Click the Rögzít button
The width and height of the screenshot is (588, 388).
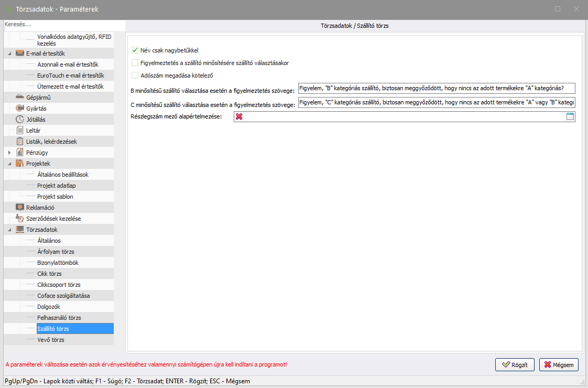[x=514, y=364]
